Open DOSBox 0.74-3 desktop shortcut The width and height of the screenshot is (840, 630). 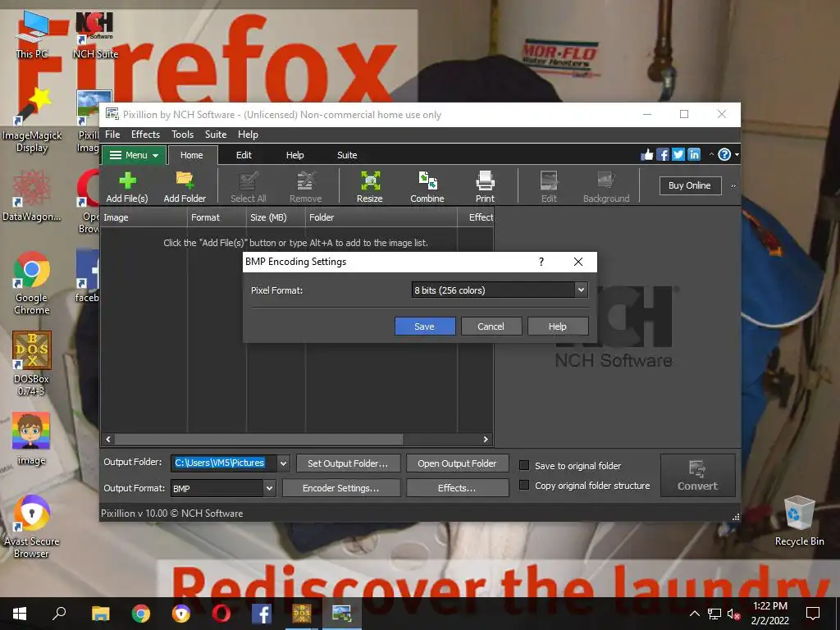click(x=32, y=363)
